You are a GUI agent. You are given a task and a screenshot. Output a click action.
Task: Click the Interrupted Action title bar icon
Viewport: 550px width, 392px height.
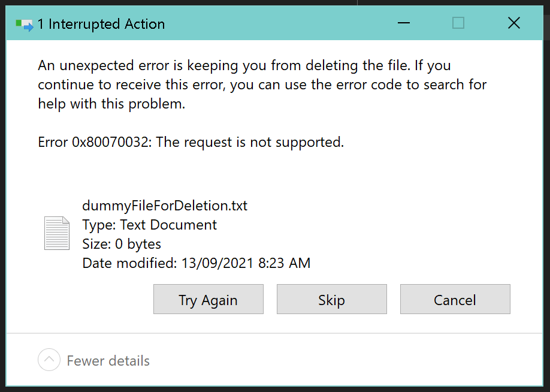[24, 25]
